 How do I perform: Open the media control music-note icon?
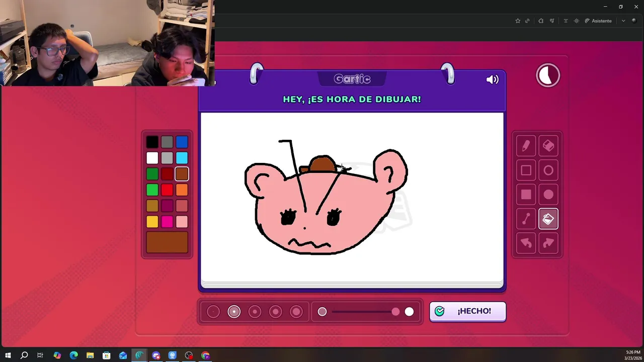552,21
